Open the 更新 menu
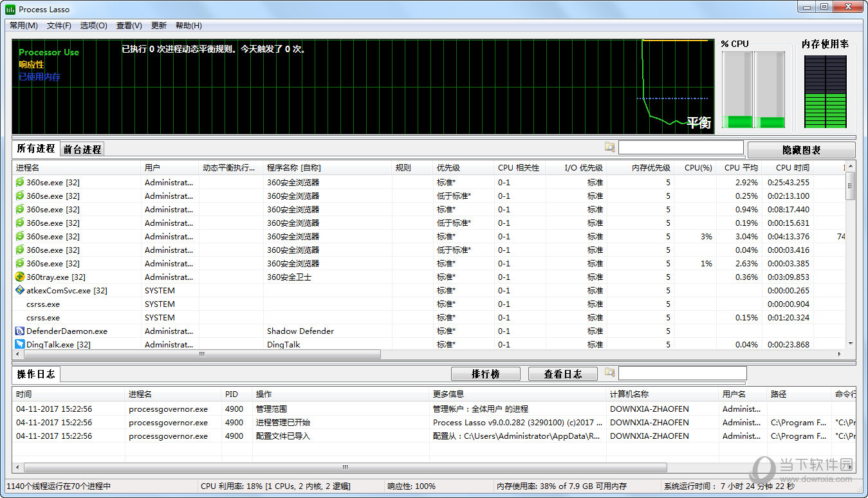This screenshot has height=498, width=868. 159,26
